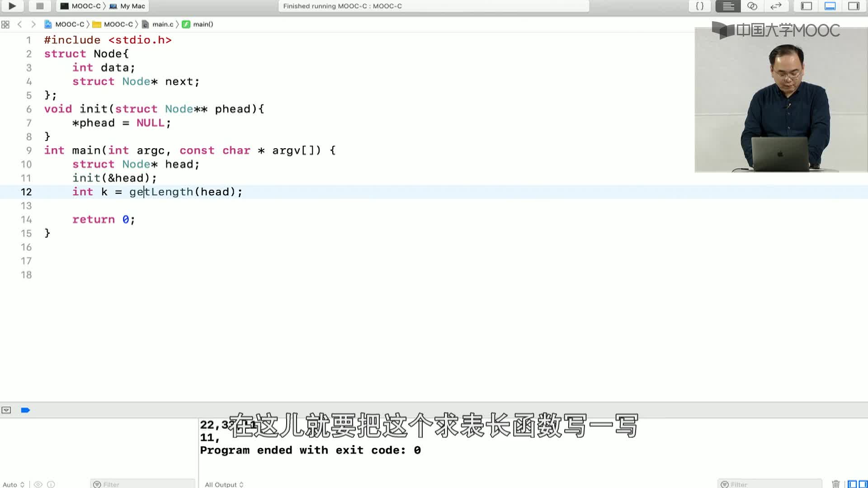
Task: Click line number 12 in the gutter
Action: click(26, 192)
